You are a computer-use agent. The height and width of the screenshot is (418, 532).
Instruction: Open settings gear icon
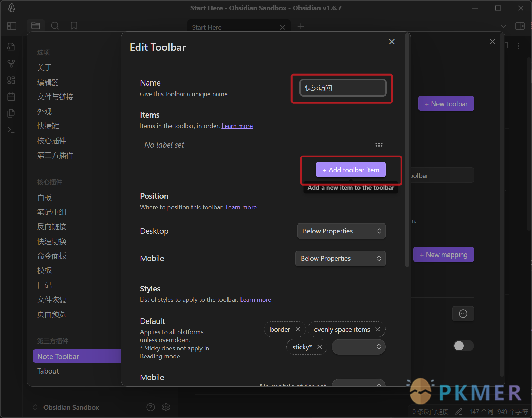pos(166,407)
